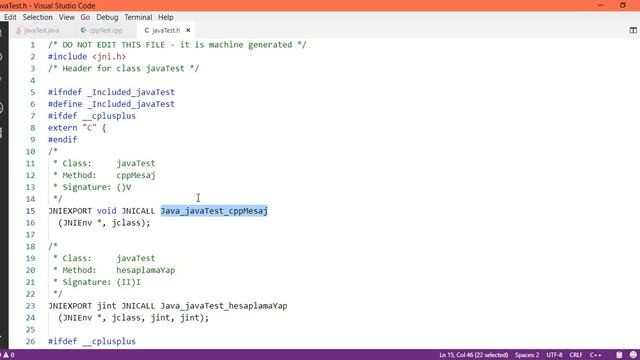The image size is (640, 360).
Task: Change indentation via Spaces: 2
Action: tap(527, 355)
